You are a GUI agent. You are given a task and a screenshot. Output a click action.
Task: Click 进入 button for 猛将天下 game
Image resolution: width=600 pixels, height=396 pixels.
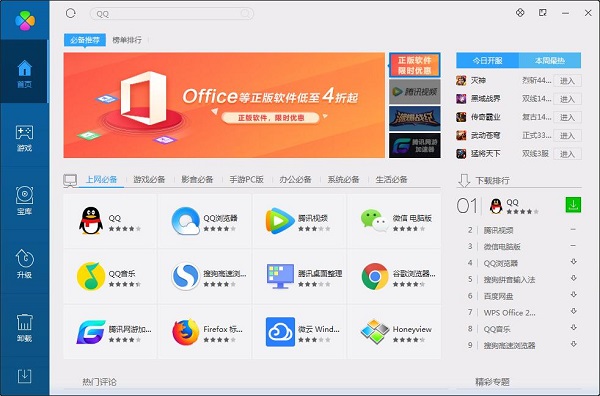coord(567,154)
